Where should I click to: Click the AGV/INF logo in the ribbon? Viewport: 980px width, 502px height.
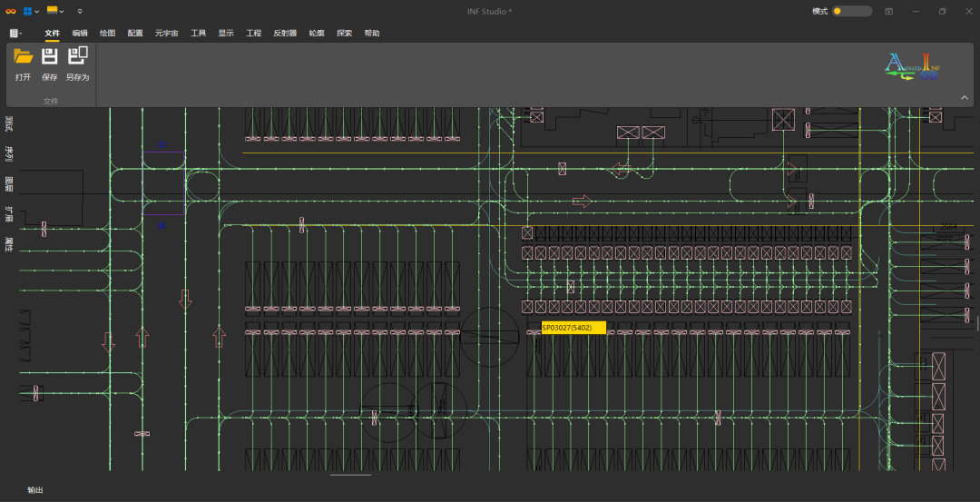click(912, 67)
